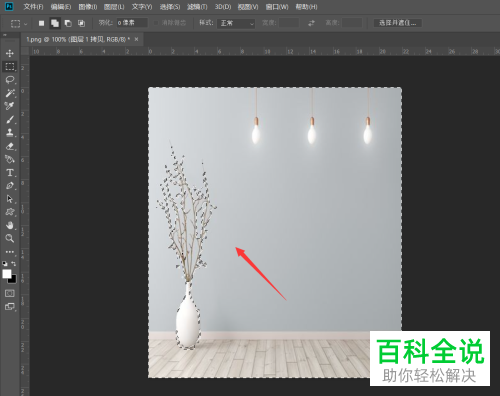
Task: Swap width and height arrows icon
Action: 311,23
